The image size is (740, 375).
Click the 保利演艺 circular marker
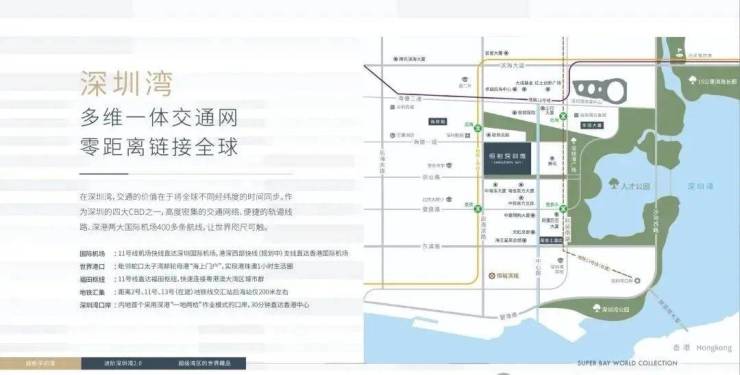492,275
